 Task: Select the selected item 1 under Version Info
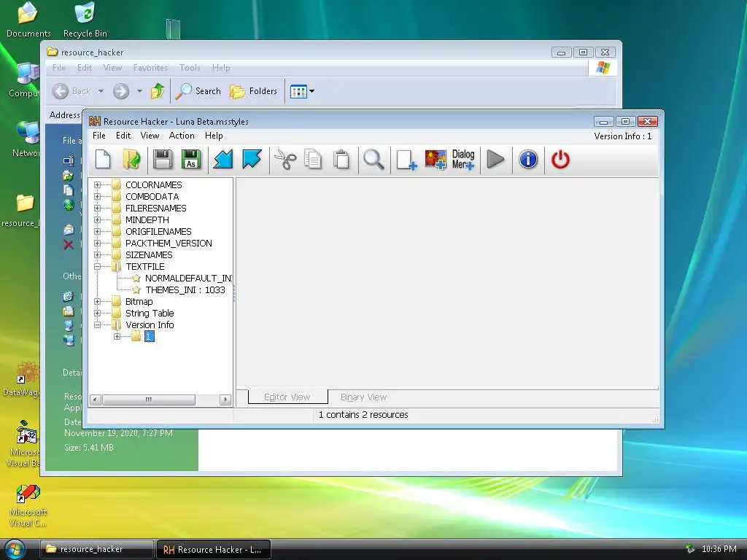(149, 337)
